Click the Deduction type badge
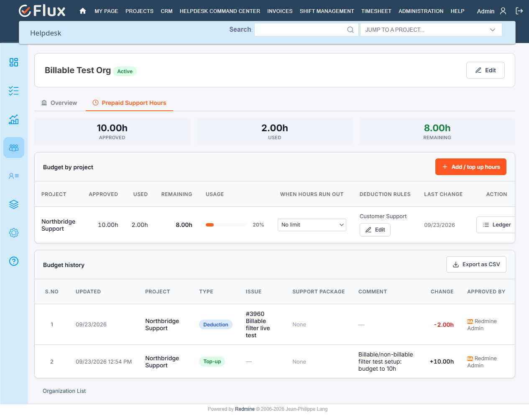 [x=216, y=325]
